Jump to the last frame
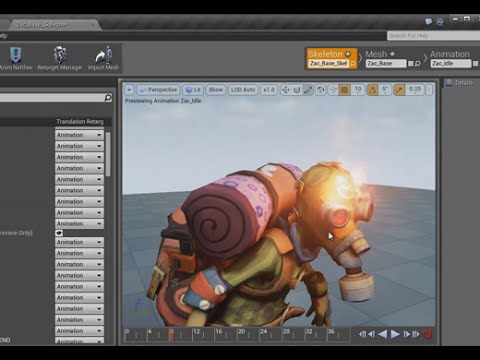Viewport: 480px width, 360px height. pyautogui.click(x=416, y=334)
